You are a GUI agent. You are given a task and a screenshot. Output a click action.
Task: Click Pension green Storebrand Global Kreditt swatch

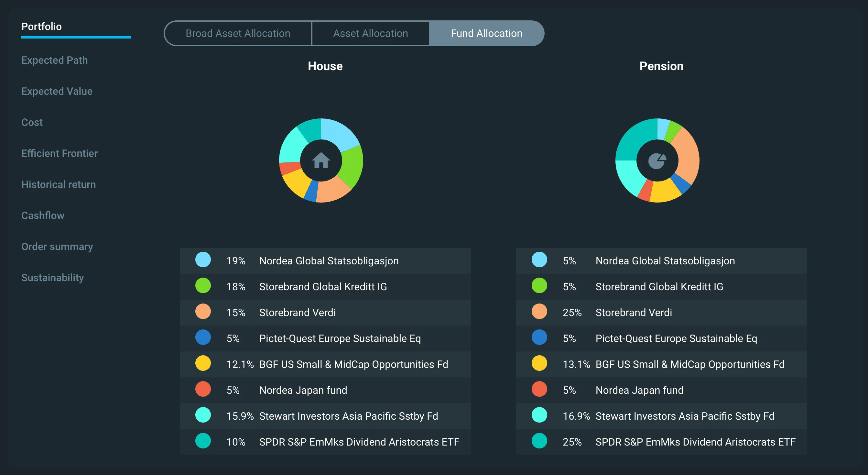539,285
